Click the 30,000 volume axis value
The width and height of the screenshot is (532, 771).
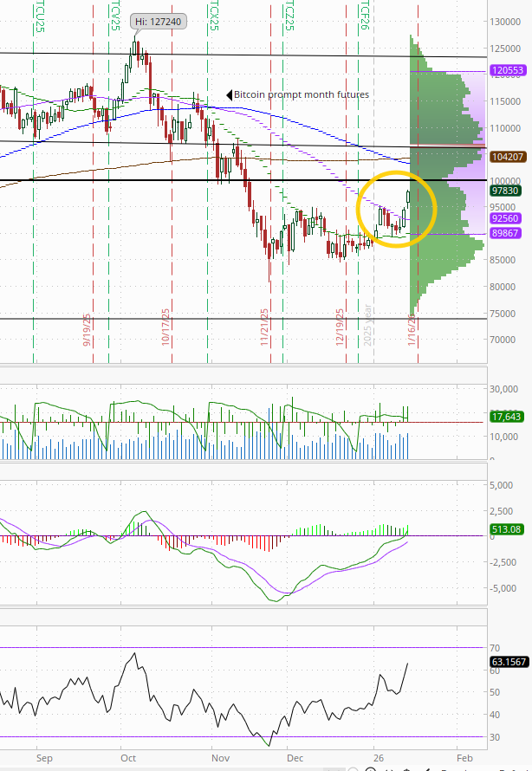[503, 389]
